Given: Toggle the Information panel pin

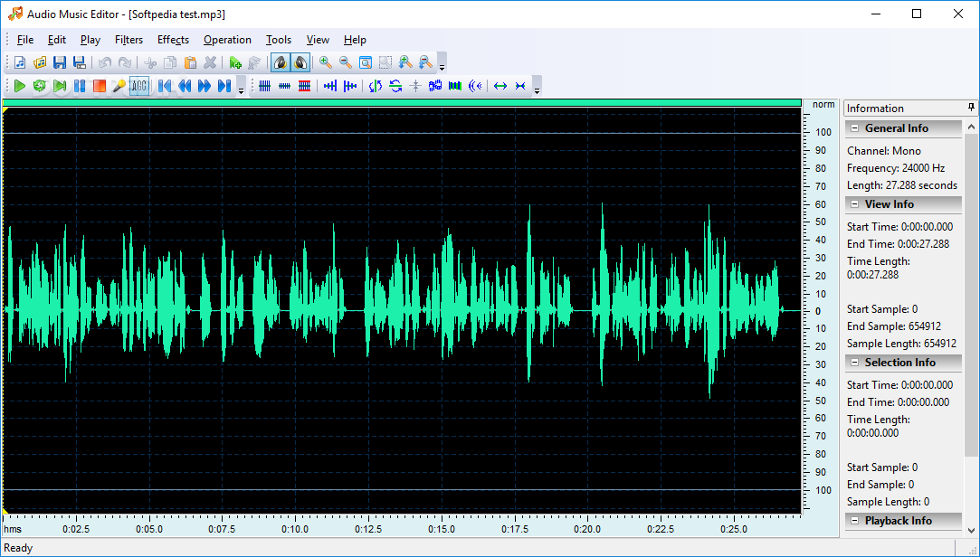Looking at the screenshot, I should coord(971,108).
